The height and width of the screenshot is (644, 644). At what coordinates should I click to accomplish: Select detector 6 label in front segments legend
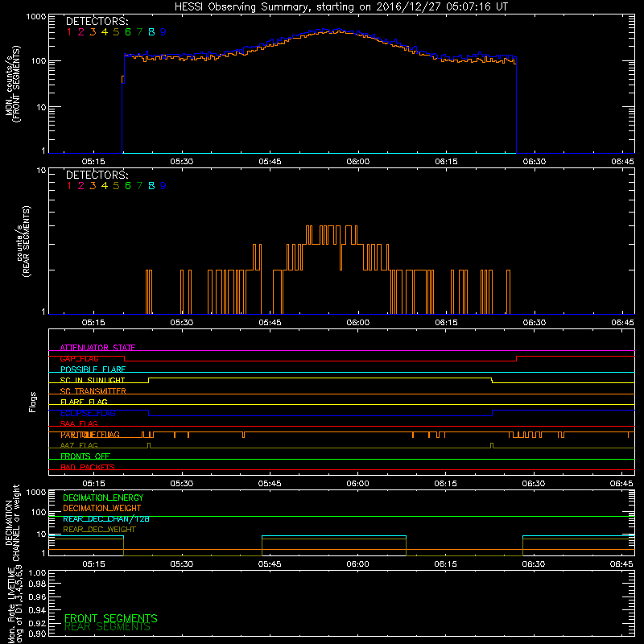[128, 32]
